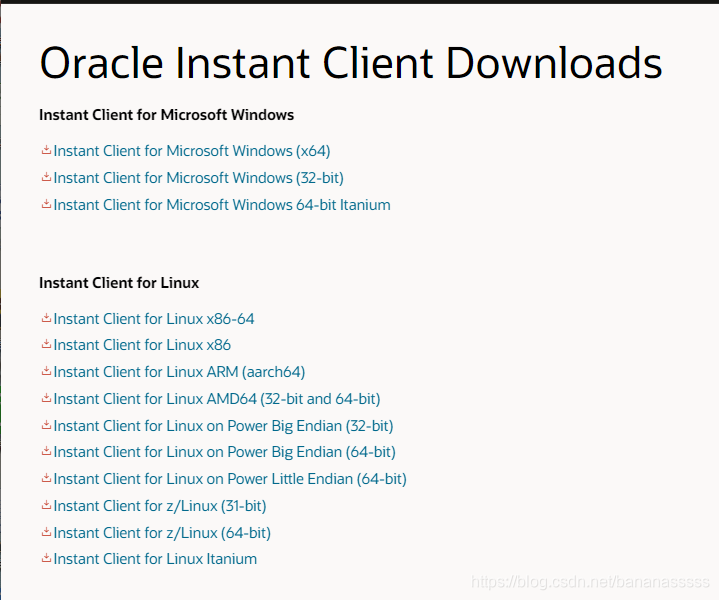Click download icon beside Linux x86-64
This screenshot has height=600, width=719.
pyautogui.click(x=46, y=317)
